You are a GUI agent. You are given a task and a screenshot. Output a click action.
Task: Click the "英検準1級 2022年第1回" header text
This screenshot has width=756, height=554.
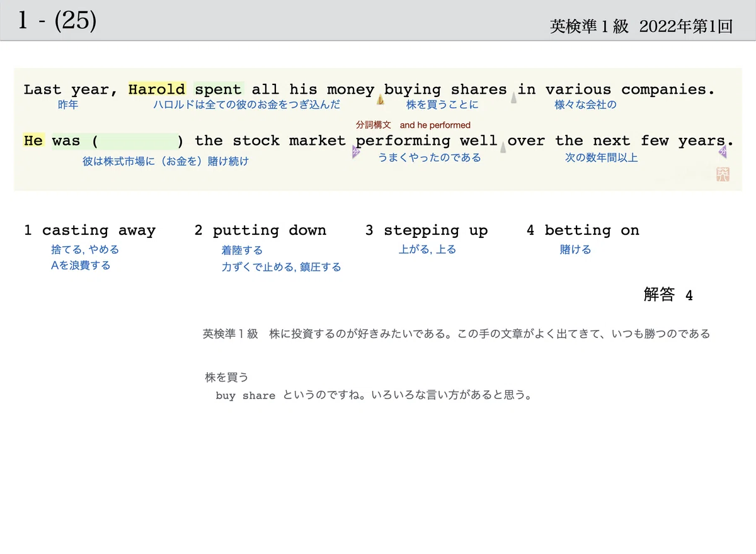(x=641, y=26)
